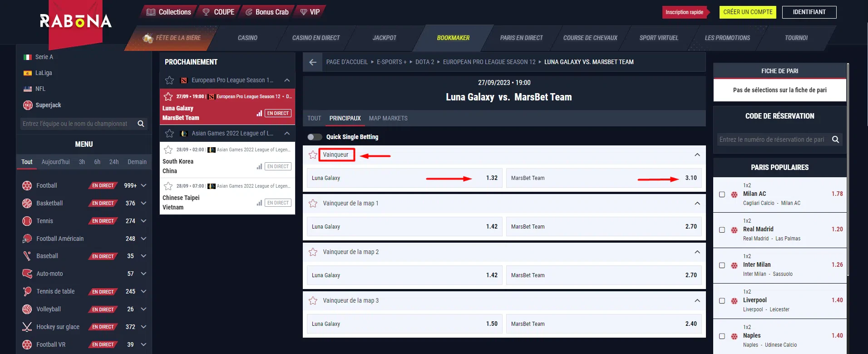Click the Hockey sur glace icon
The width and height of the screenshot is (868, 354).
click(27, 327)
